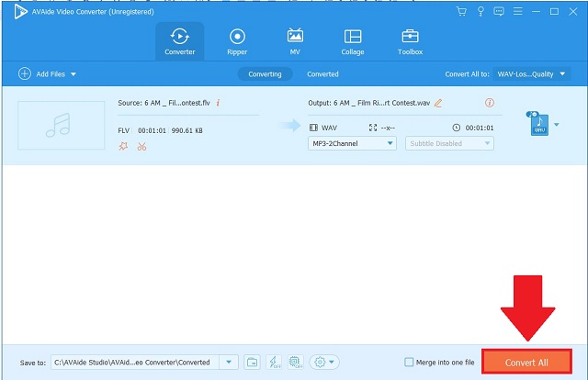Click the Save to path field
Screen dimensions: 588x380
click(x=135, y=363)
